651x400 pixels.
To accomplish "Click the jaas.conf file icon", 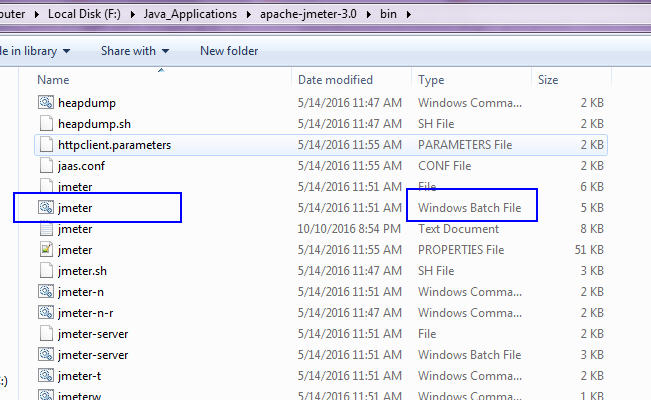I will [x=46, y=165].
